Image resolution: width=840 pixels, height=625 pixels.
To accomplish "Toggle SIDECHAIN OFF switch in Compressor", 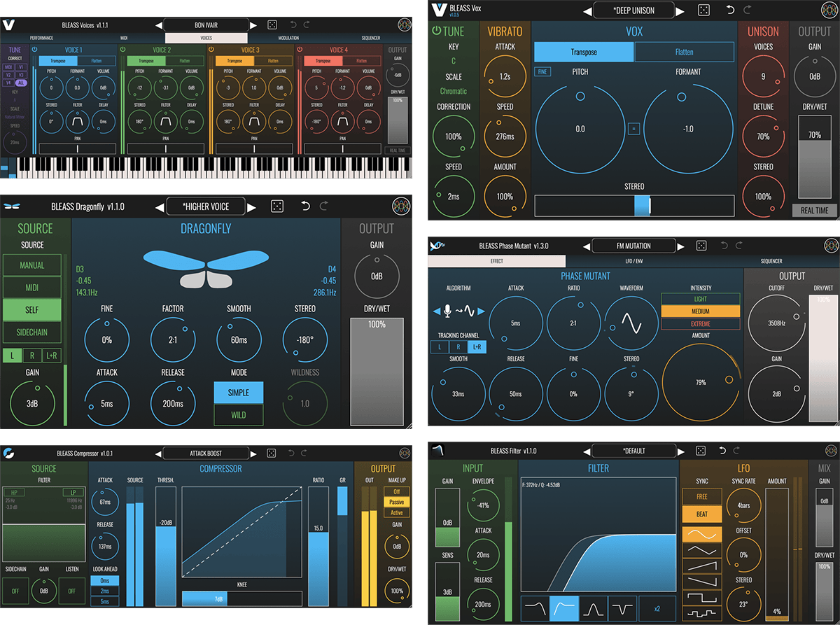I will pos(14,591).
